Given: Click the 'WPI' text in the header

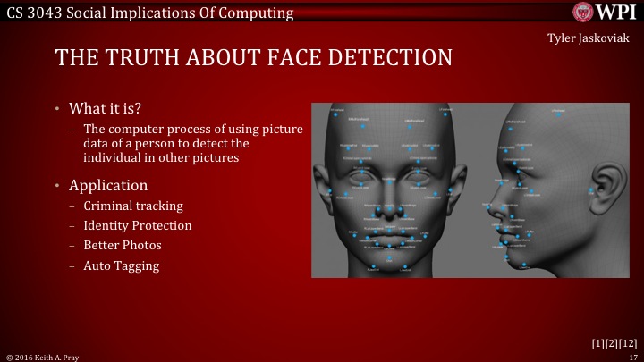Looking at the screenshot, I should pyautogui.click(x=616, y=12).
